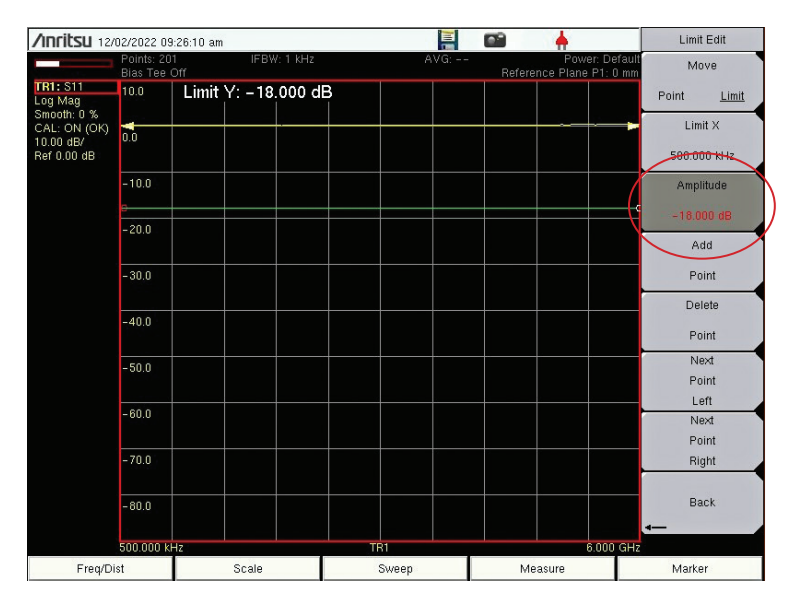Open the Sweep menu
The image size is (793, 593).
395,568
